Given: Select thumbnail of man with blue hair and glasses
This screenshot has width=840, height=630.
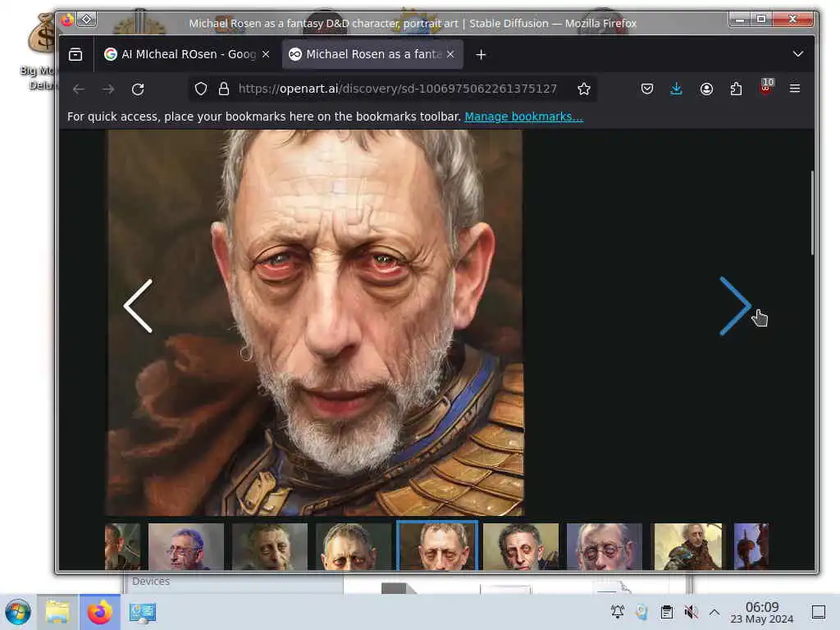Looking at the screenshot, I should point(186,546).
